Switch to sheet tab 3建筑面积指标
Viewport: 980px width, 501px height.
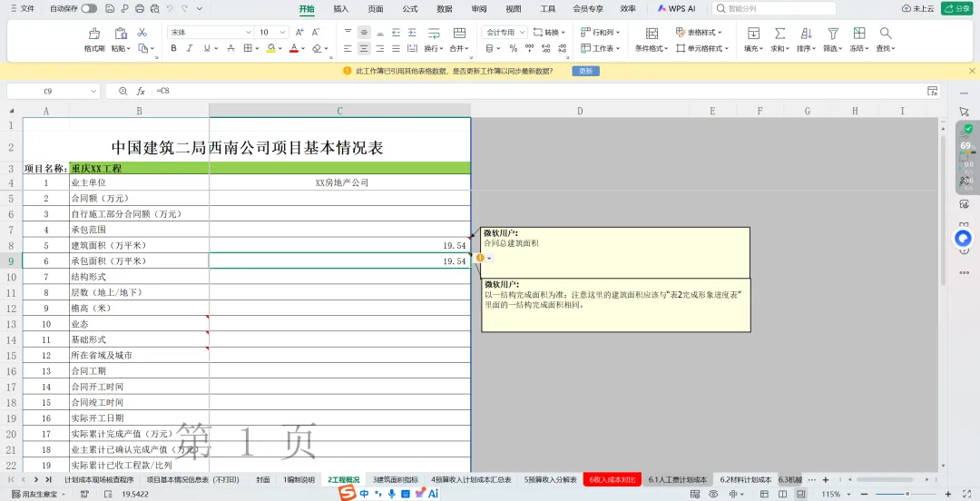pyautogui.click(x=396, y=480)
